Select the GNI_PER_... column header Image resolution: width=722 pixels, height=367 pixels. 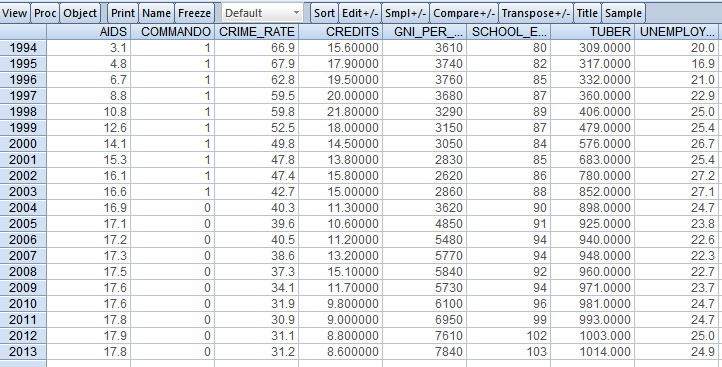click(x=424, y=32)
